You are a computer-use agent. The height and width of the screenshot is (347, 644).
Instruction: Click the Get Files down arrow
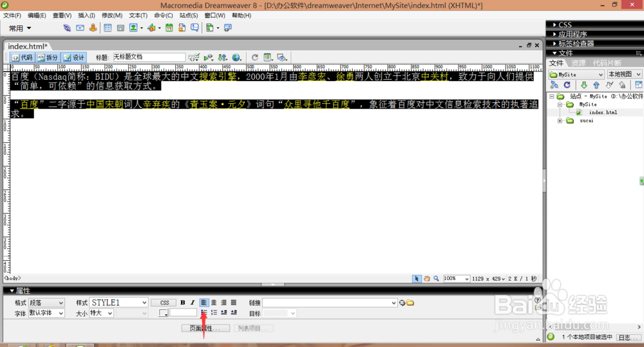pyautogui.click(x=583, y=85)
